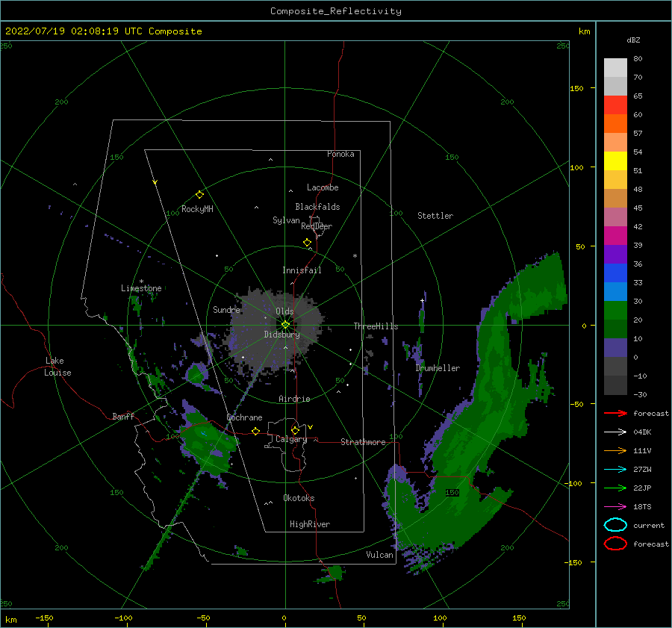This screenshot has height=628, width=672.
Task: Click the Vulcan town label
Action: click(x=380, y=555)
